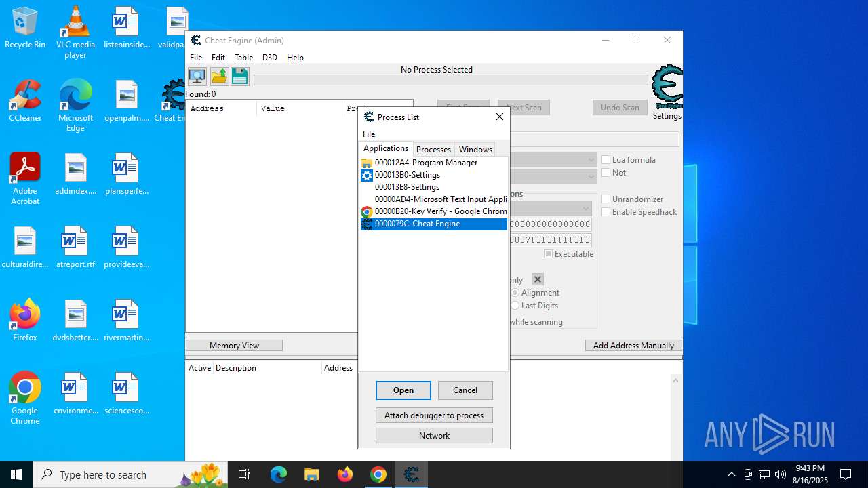Select the atreport.rtf desktop file
This screenshot has width=868, height=488.
click(75, 247)
